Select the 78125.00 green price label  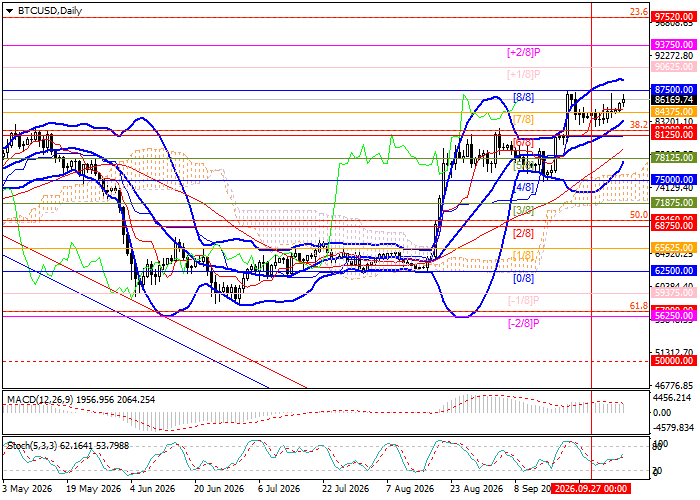tap(674, 157)
